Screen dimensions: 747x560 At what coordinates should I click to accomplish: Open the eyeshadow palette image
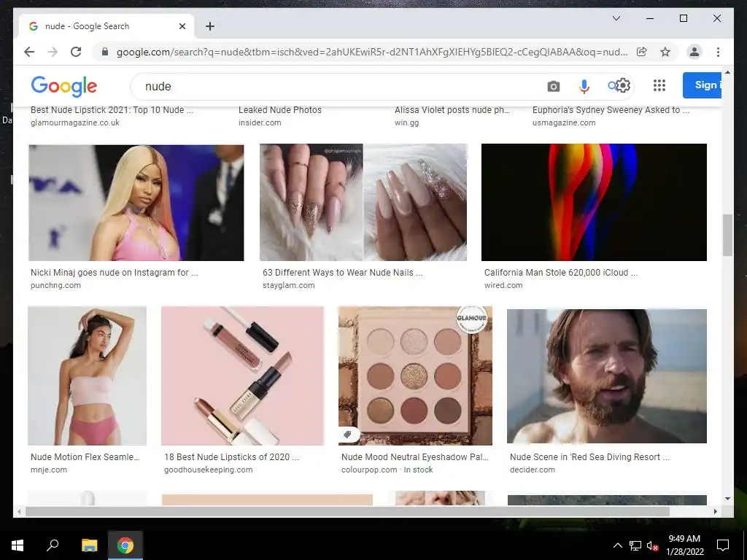tap(415, 376)
